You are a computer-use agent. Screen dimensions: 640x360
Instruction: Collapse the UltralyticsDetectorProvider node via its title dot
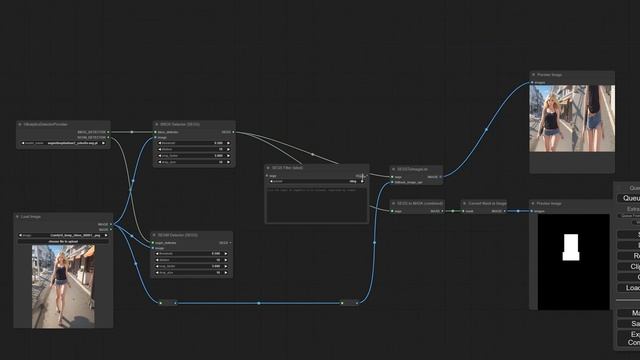click(x=20, y=124)
